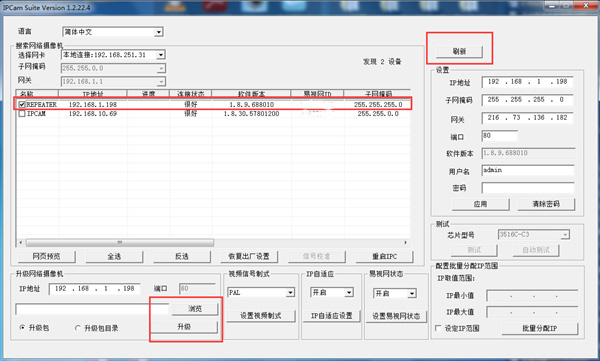This screenshot has height=361, width=600.
Task: Click the 子网掩码 field in 设置 panel
Action: pos(527,100)
